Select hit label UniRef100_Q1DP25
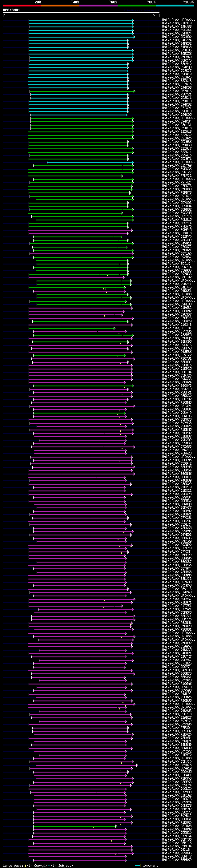This screenshot has height=868, width=197. click(x=177, y=369)
